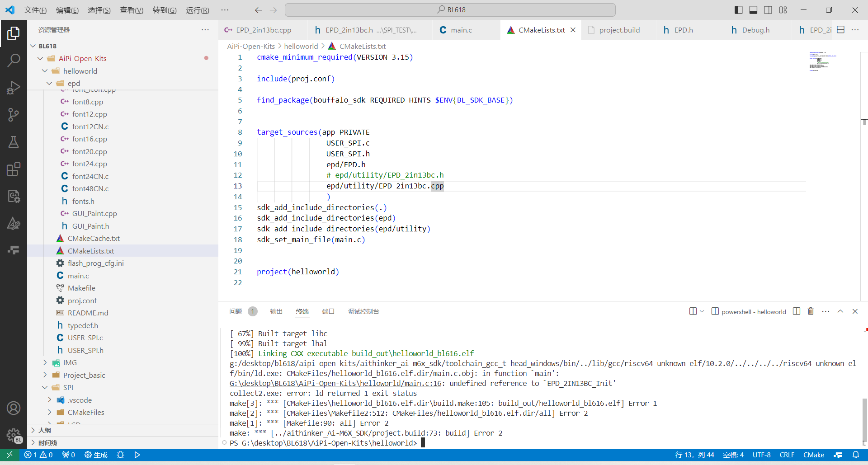
Task: Open the Search view in activity bar
Action: coord(14,60)
